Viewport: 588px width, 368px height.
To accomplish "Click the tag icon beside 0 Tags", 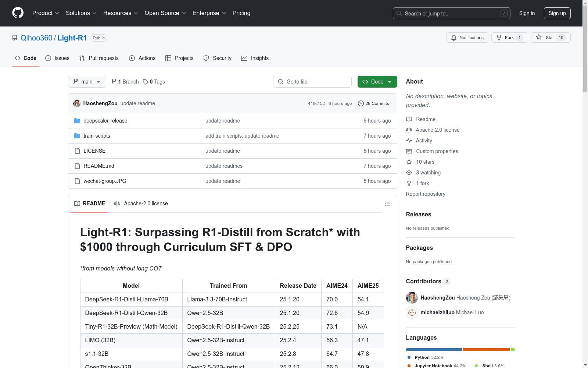I will pos(146,82).
